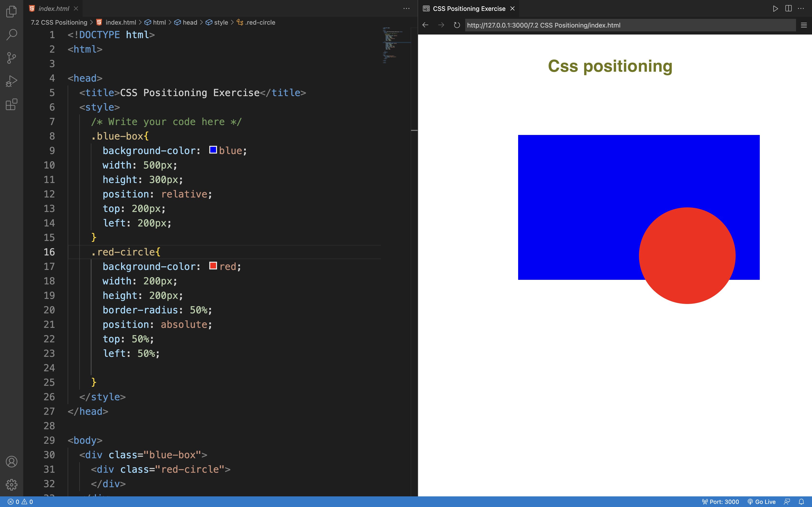The height and width of the screenshot is (507, 812).
Task: Toggle split editor layout icon
Action: coord(789,8)
